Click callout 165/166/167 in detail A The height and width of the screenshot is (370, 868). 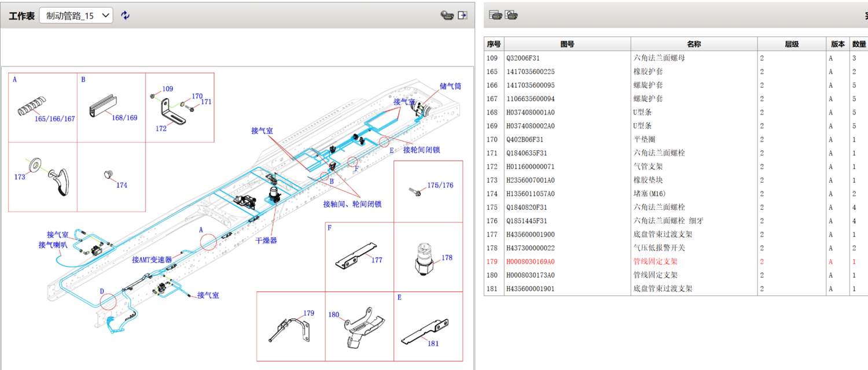55,119
